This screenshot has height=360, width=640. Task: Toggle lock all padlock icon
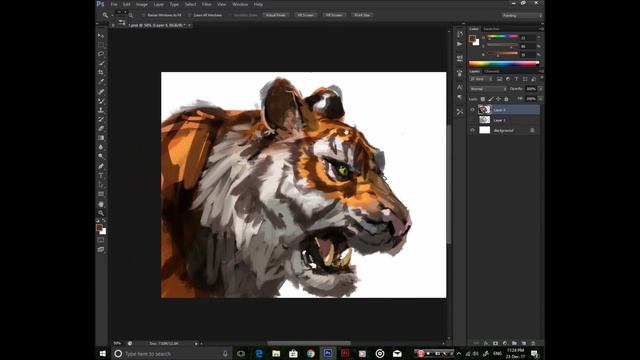[506, 99]
